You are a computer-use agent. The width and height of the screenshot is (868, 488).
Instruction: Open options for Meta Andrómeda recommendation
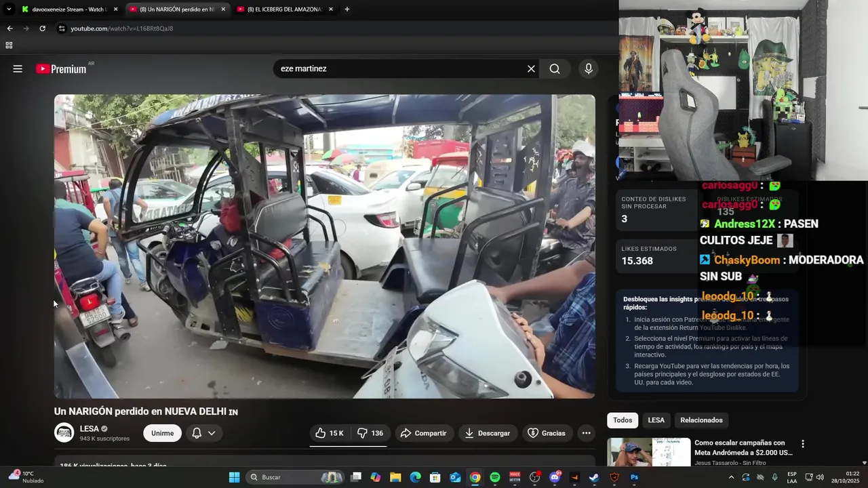tap(803, 444)
